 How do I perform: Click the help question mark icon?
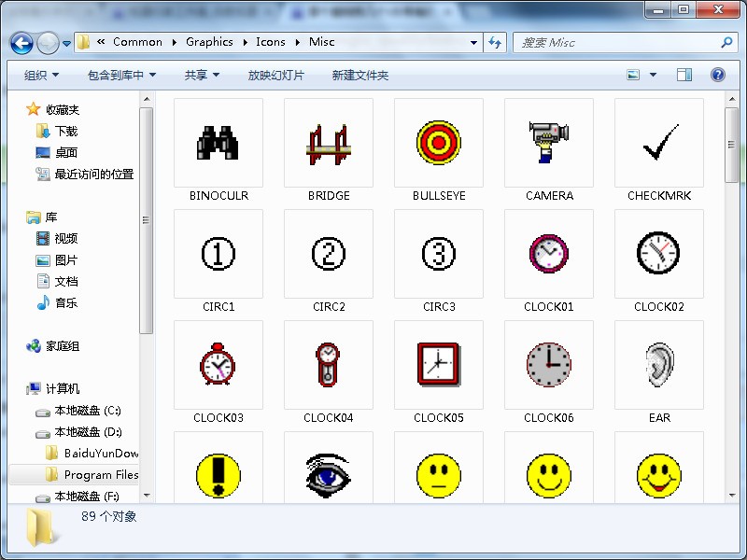coord(717,75)
